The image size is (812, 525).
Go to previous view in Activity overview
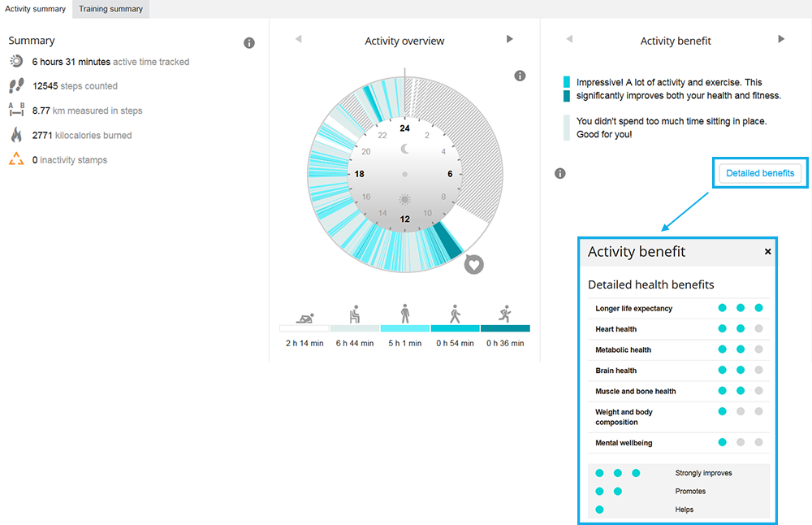point(298,39)
